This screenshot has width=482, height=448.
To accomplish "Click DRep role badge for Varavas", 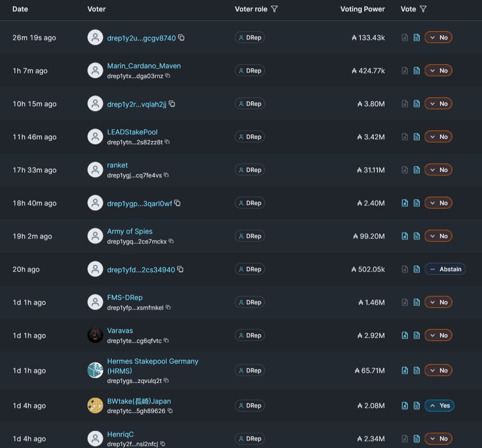I will [250, 335].
